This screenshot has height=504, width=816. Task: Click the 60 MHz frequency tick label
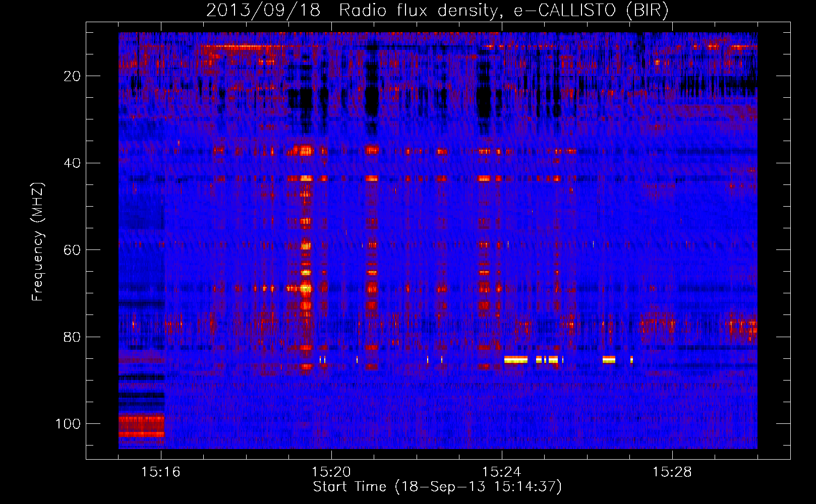click(x=72, y=250)
